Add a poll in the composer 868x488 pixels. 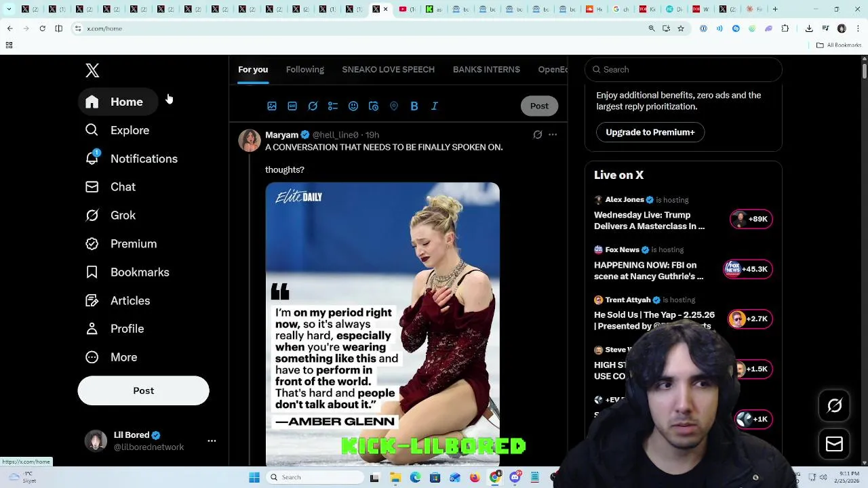(x=333, y=106)
